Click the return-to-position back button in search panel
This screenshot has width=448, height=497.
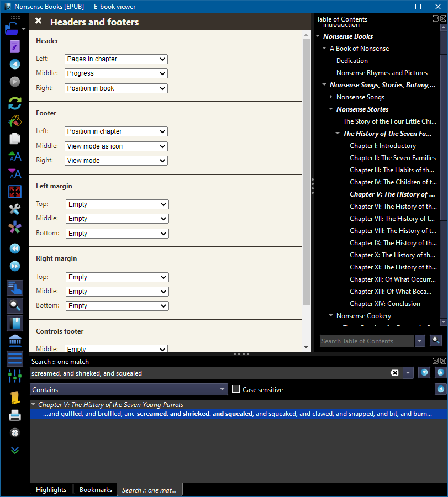pyautogui.click(x=441, y=389)
